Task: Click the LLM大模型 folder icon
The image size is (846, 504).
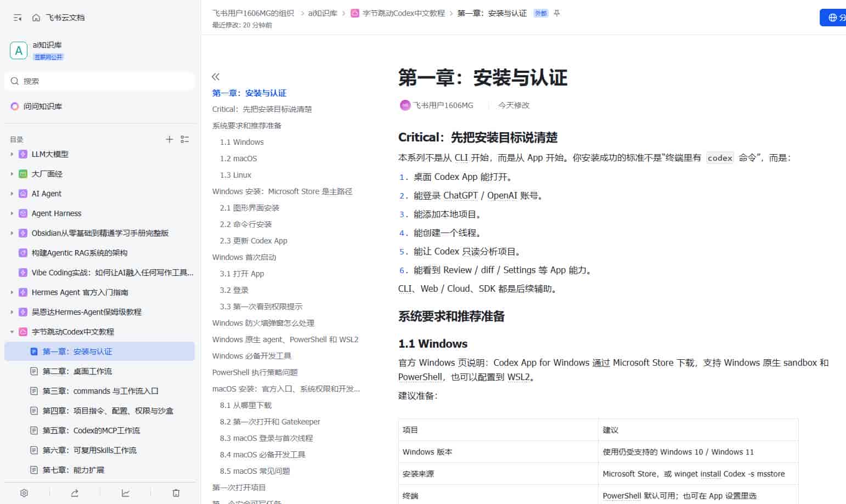Action: (x=23, y=155)
